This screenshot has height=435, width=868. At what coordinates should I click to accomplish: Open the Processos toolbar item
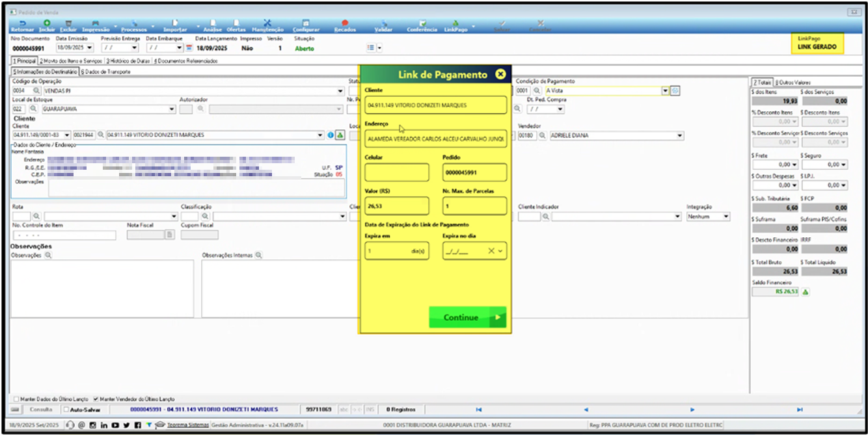134,25
